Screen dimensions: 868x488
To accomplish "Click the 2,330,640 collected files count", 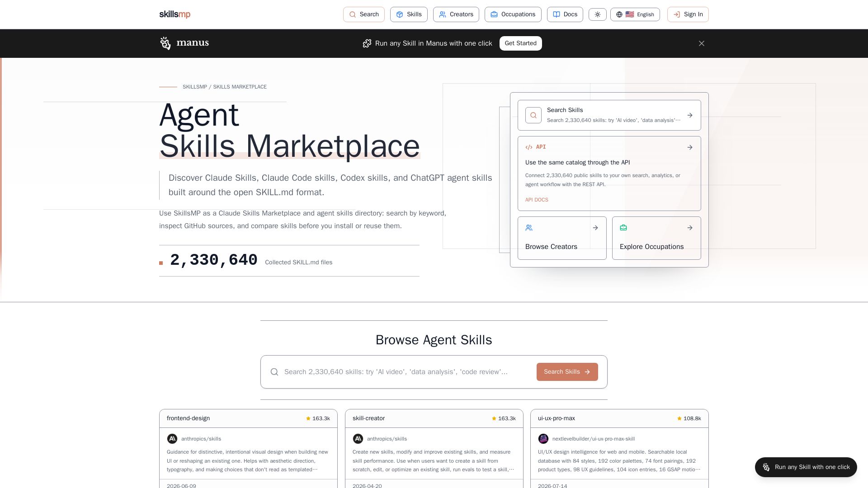I will pyautogui.click(x=214, y=260).
